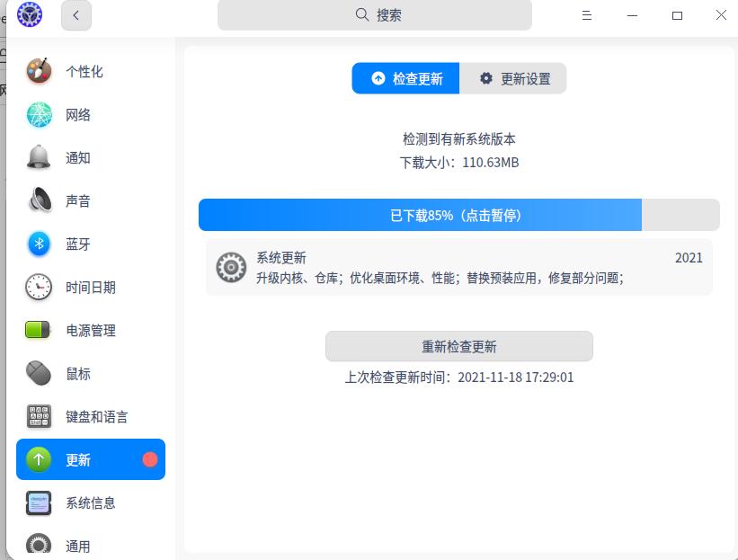
Task: Click the 系统更新 gear icon
Action: tap(231, 267)
